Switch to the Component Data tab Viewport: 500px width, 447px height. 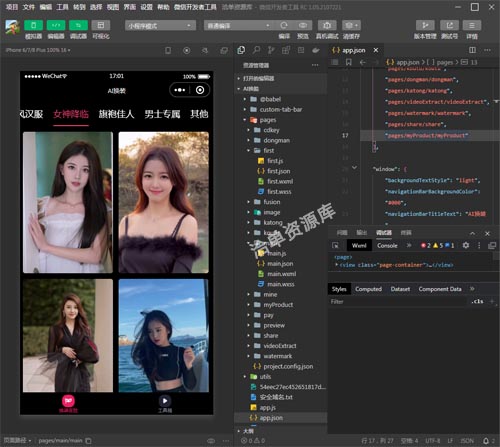point(440,289)
